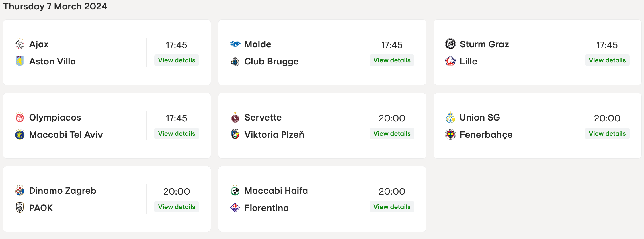Image resolution: width=644 pixels, height=239 pixels.
Task: Click the Aston Villa club crest
Action: click(19, 61)
